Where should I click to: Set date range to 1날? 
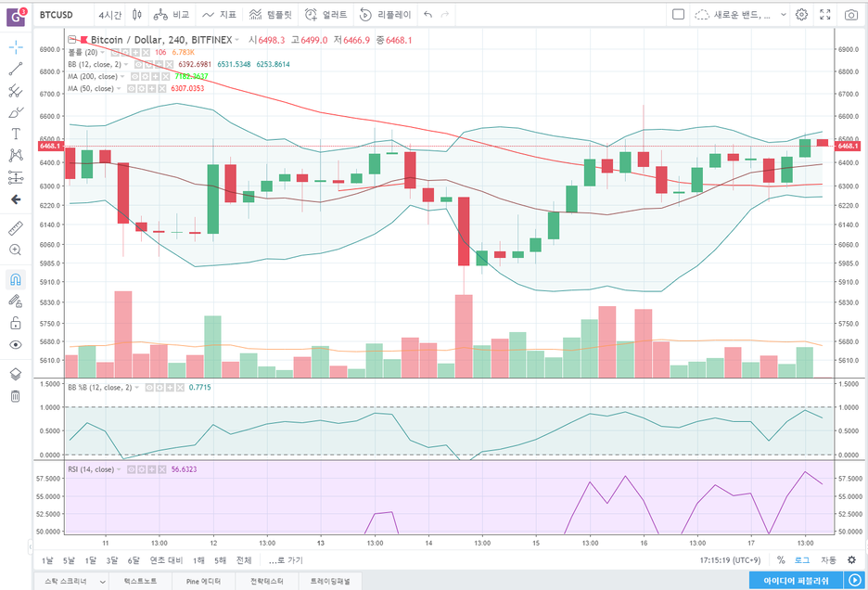[x=47, y=560]
